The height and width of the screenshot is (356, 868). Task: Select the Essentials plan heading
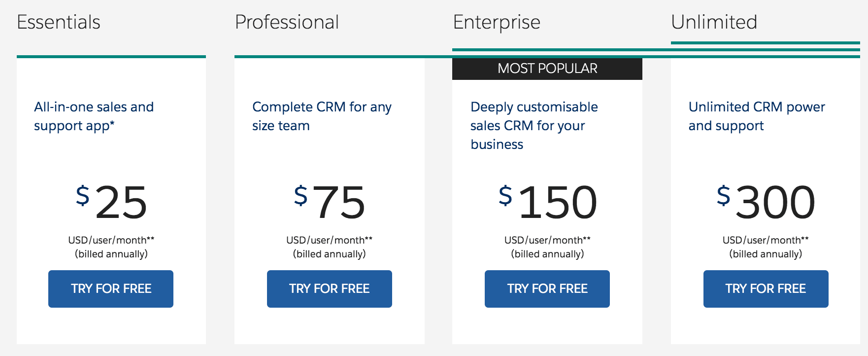[59, 22]
